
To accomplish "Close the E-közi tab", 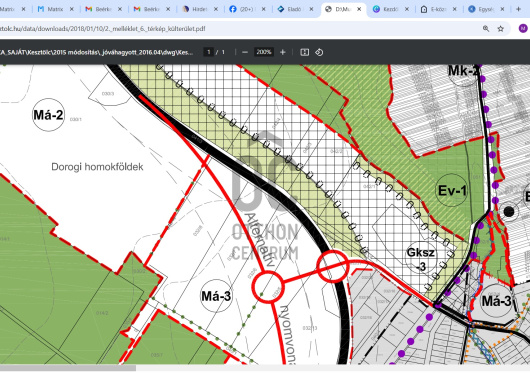I will [x=455, y=9].
